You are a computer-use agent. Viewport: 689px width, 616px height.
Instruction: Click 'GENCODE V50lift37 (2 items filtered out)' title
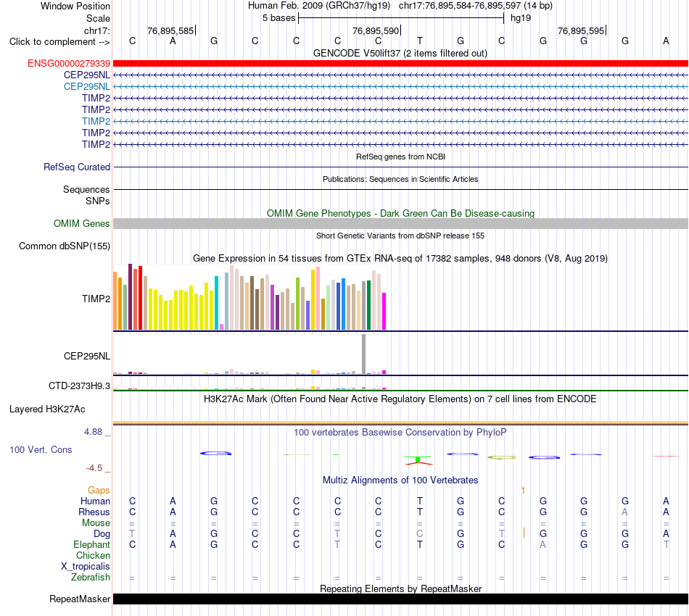(x=400, y=54)
